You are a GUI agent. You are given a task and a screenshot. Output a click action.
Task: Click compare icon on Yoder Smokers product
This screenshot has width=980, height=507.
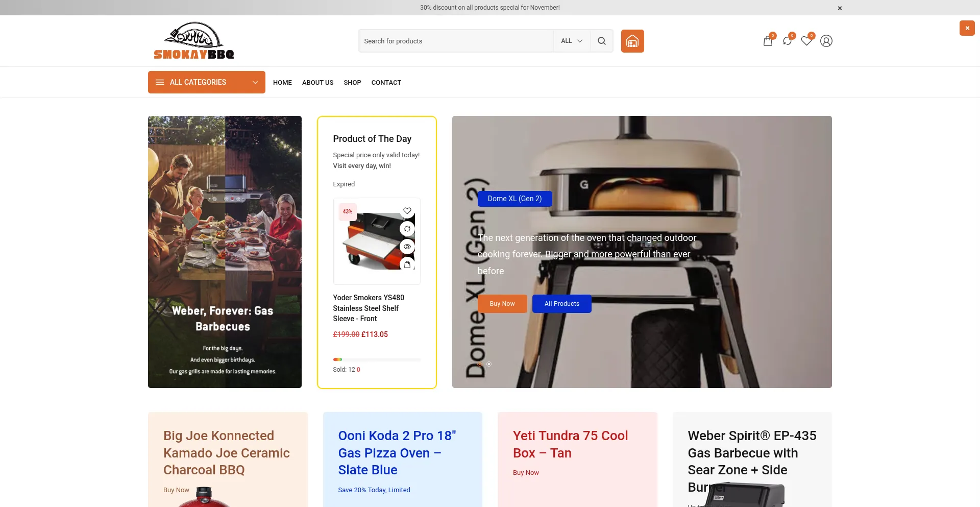(x=407, y=229)
